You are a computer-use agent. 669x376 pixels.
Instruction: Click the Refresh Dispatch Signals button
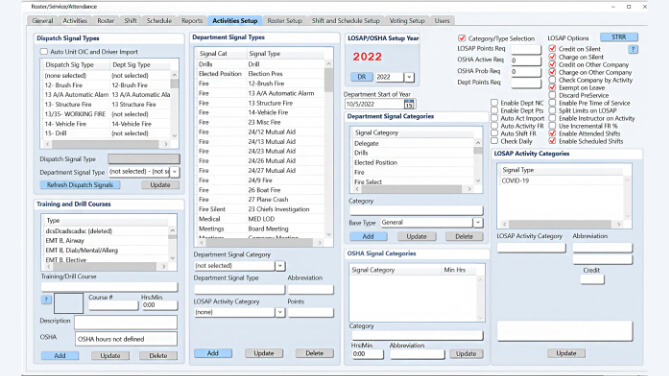coord(80,185)
